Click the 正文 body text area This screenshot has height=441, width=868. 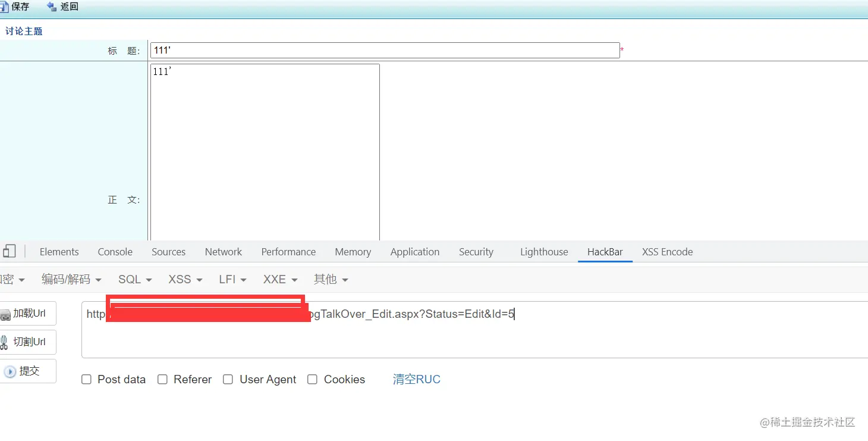point(265,152)
